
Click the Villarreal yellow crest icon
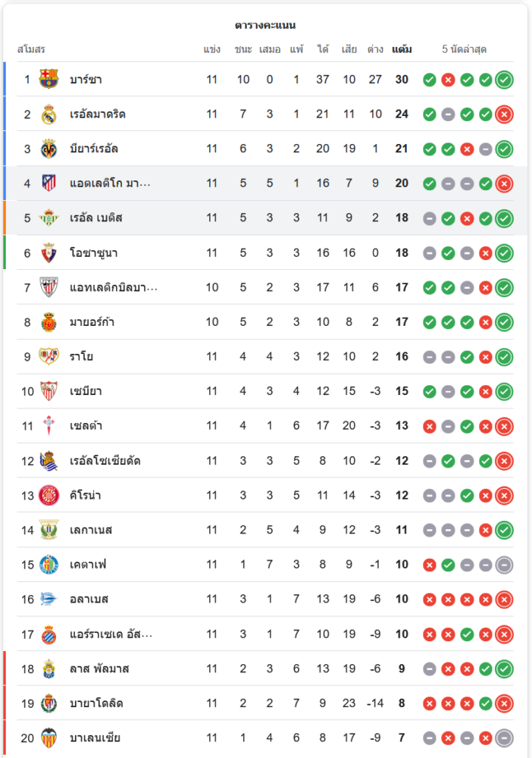tap(49, 149)
